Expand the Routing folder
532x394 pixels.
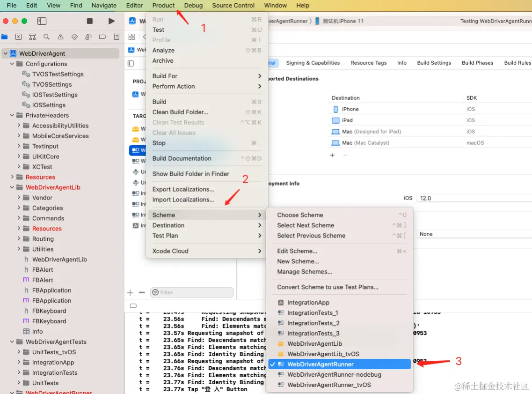coord(19,239)
